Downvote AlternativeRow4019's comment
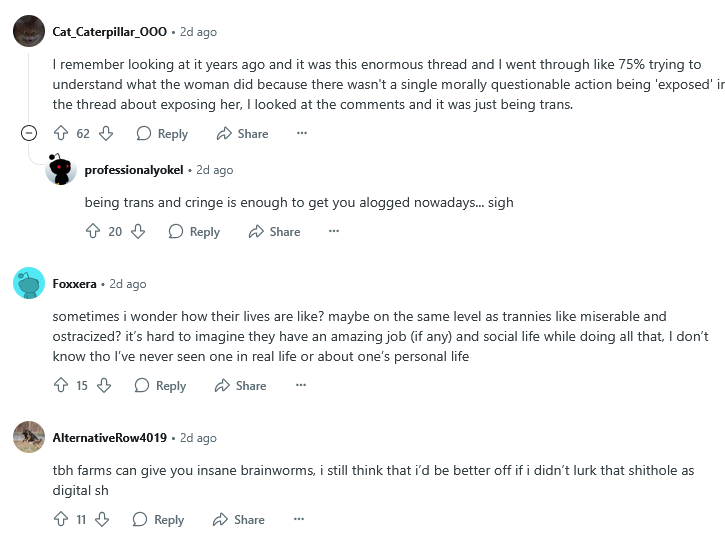The height and width of the screenshot is (548, 725). (x=102, y=519)
